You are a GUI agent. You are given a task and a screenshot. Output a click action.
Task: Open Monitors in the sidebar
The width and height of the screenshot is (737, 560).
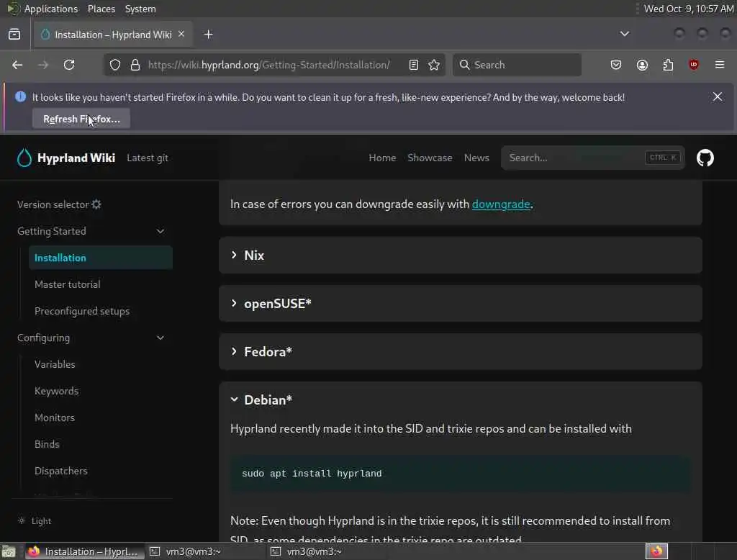[x=55, y=417]
